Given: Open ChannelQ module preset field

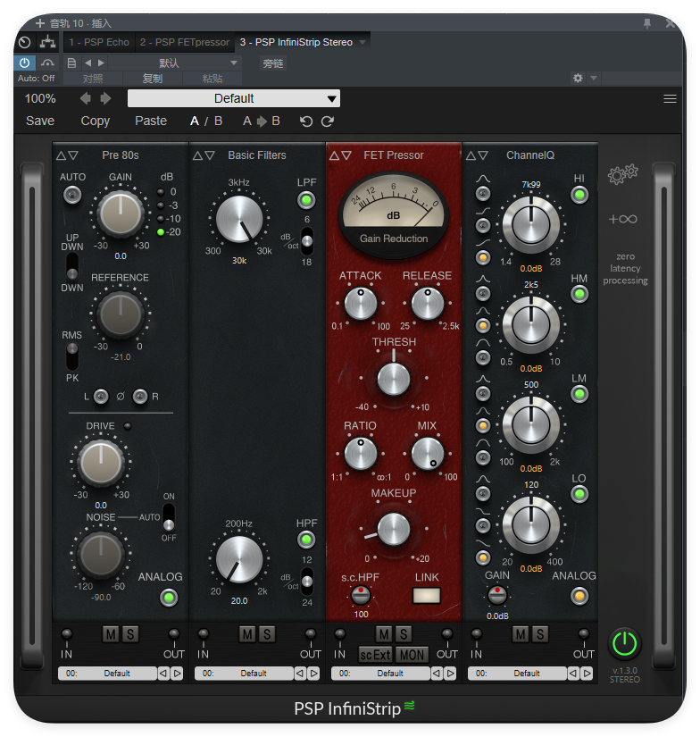Looking at the screenshot, I should point(517,673).
